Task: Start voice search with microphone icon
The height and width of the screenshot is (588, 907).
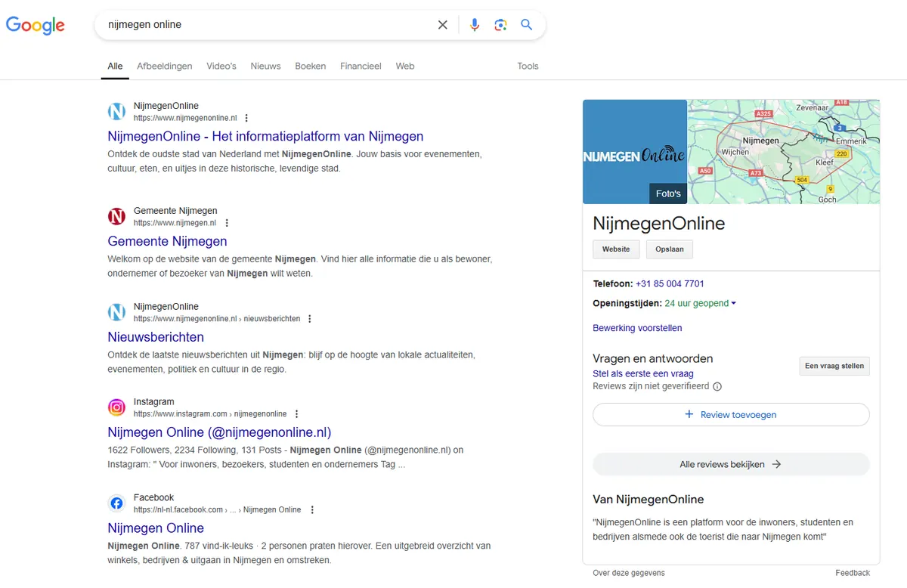Action: pos(475,25)
